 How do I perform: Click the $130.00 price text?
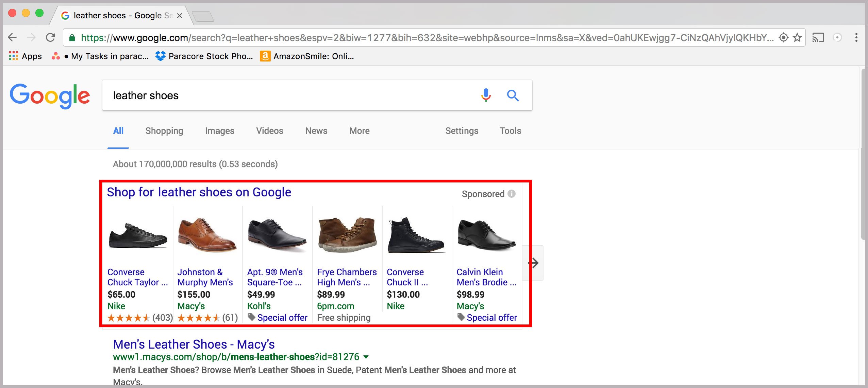coord(403,295)
